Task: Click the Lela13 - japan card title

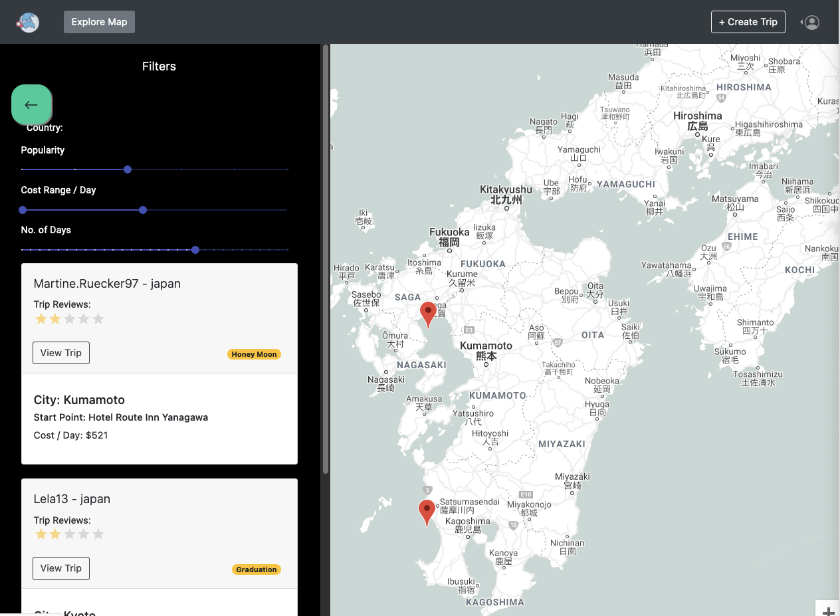Action: click(72, 499)
